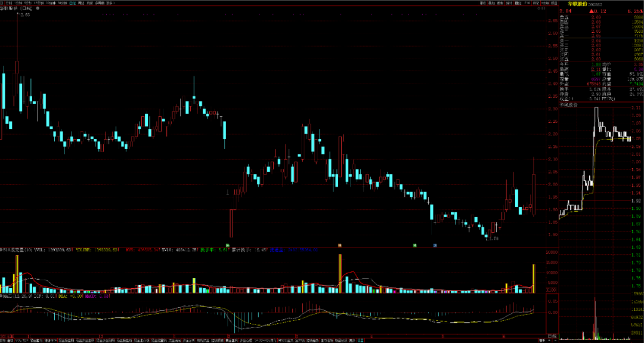This screenshot has width=644, height=343.
Task: Click the current price 2.04
Action: (565, 11)
